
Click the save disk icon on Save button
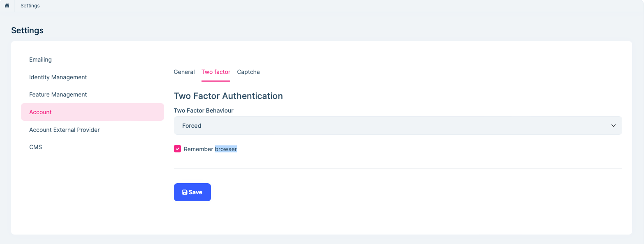184,192
